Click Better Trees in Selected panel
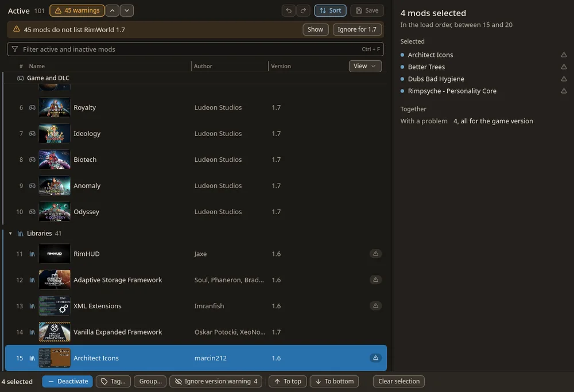Viewport: 574px width, 392px height. (x=426, y=67)
